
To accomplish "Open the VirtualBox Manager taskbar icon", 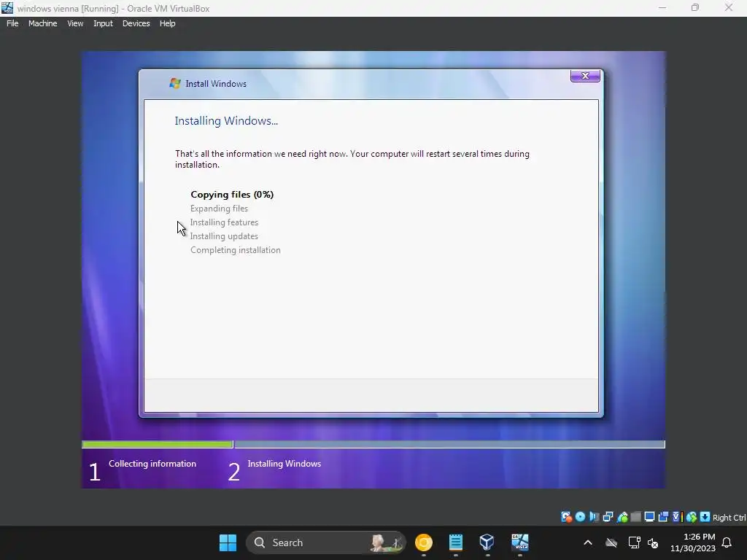I will pos(487,542).
